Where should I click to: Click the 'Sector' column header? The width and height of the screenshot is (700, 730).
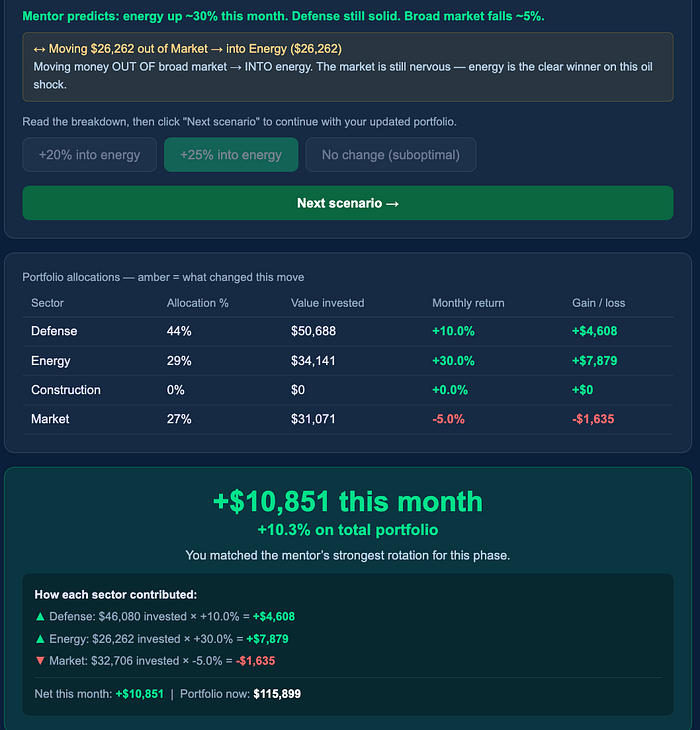point(47,303)
